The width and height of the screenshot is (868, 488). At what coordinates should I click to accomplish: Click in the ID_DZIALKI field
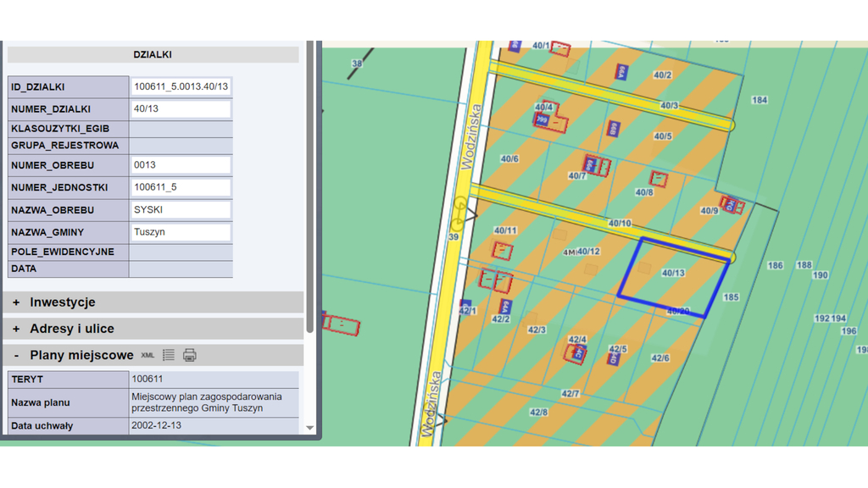point(181,86)
